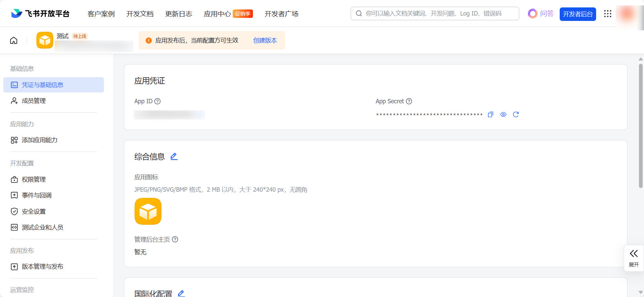Image resolution: width=644 pixels, height=297 pixels.
Task: Click the blurred user avatar in the top corner
Action: 627,14
